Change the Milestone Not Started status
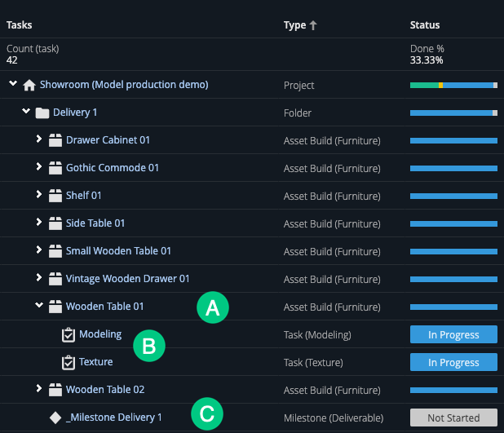 coord(453,418)
